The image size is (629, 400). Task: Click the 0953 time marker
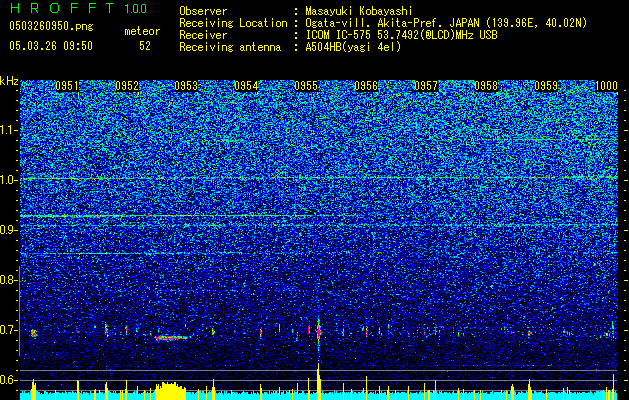coord(186,86)
